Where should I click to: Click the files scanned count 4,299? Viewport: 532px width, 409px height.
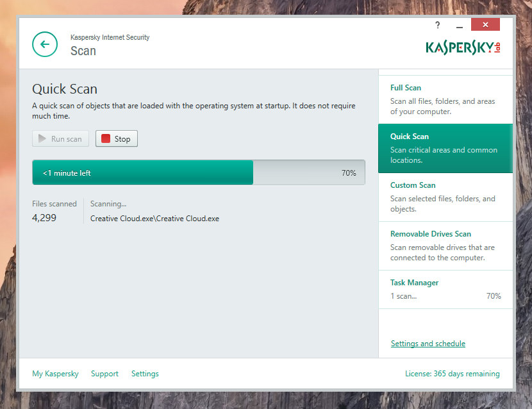(44, 218)
